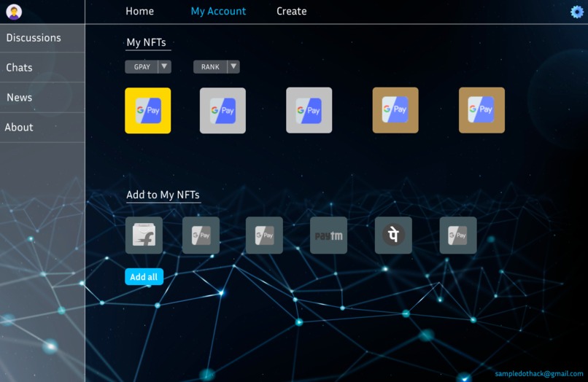The height and width of the screenshot is (382, 588).
Task: Expand the GPAY dropdown arrow
Action: coord(164,66)
